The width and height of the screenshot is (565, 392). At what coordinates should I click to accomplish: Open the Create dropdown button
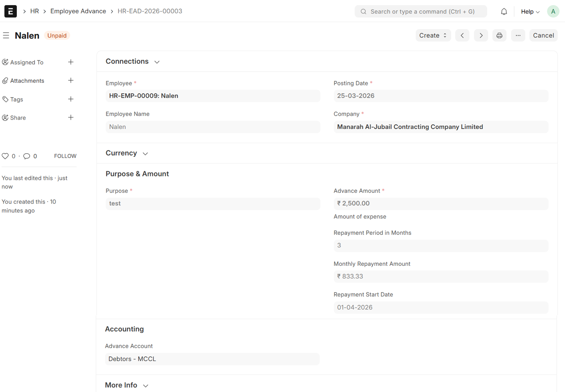point(433,35)
